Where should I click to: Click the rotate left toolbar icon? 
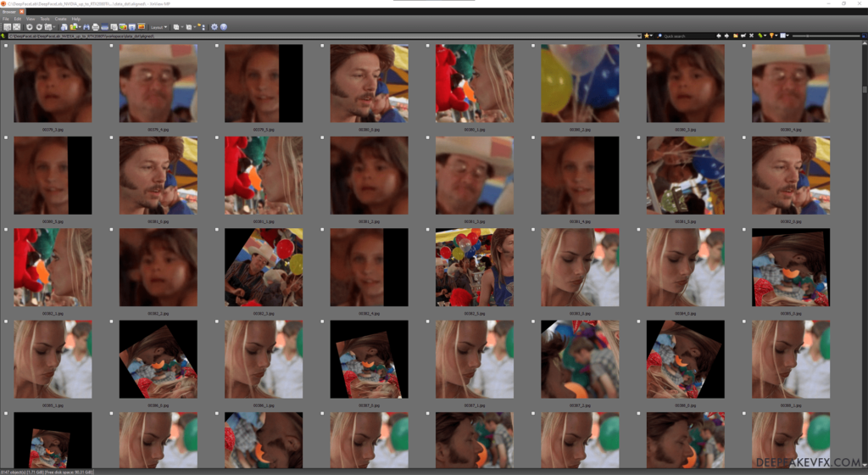30,27
